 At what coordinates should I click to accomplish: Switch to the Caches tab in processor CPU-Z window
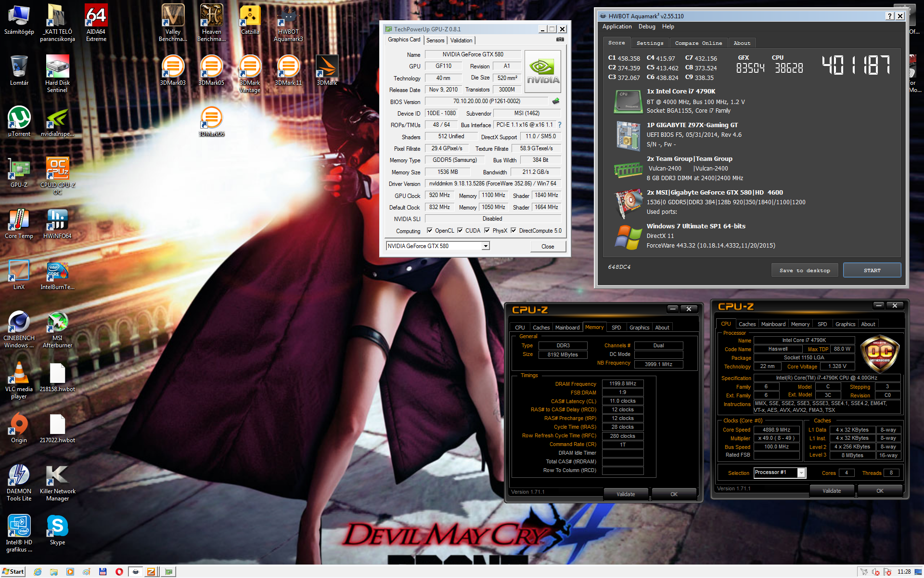(x=747, y=324)
